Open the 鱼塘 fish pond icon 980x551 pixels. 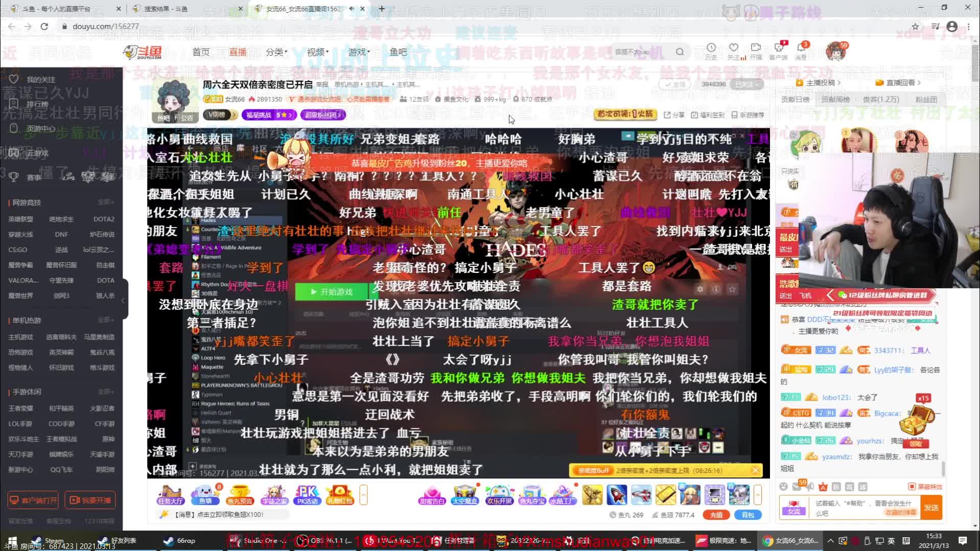click(x=205, y=494)
